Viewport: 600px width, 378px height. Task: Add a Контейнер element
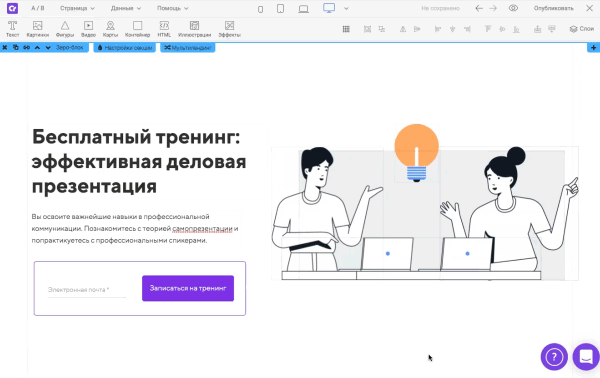(137, 29)
